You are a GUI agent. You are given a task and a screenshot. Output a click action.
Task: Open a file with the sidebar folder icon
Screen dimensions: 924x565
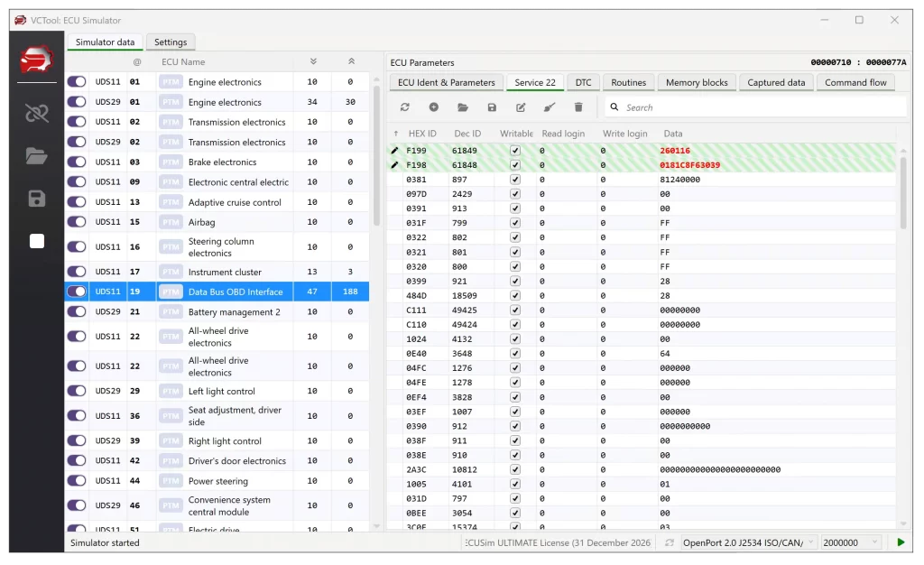(37, 156)
